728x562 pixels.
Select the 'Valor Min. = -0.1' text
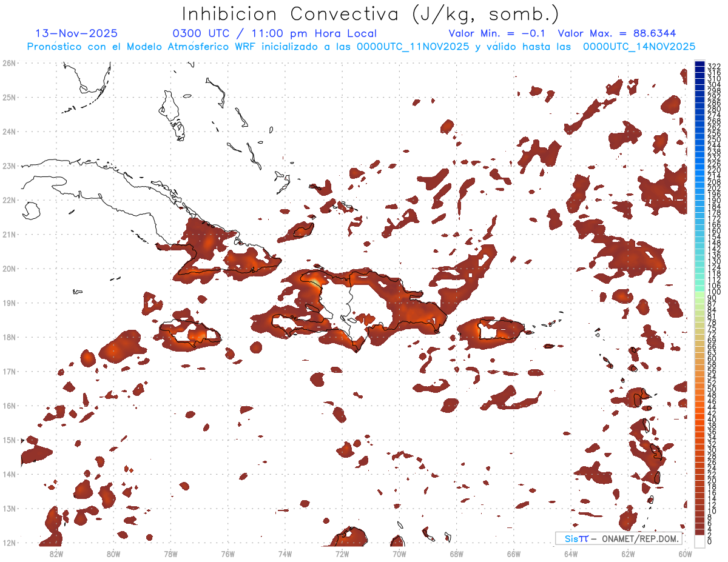[497, 33]
